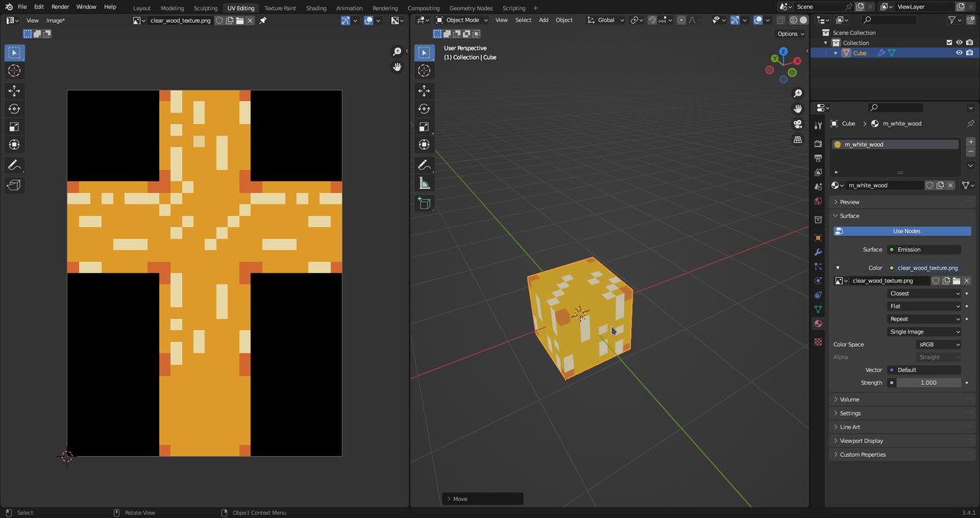Uncheck the Collection exclude checkbox
The image size is (980, 518).
click(x=949, y=43)
